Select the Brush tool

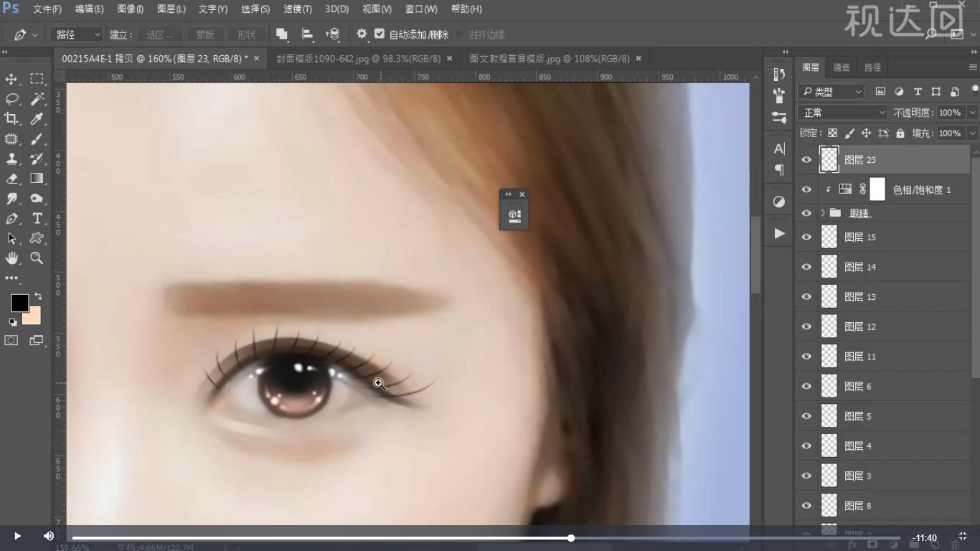(37, 138)
